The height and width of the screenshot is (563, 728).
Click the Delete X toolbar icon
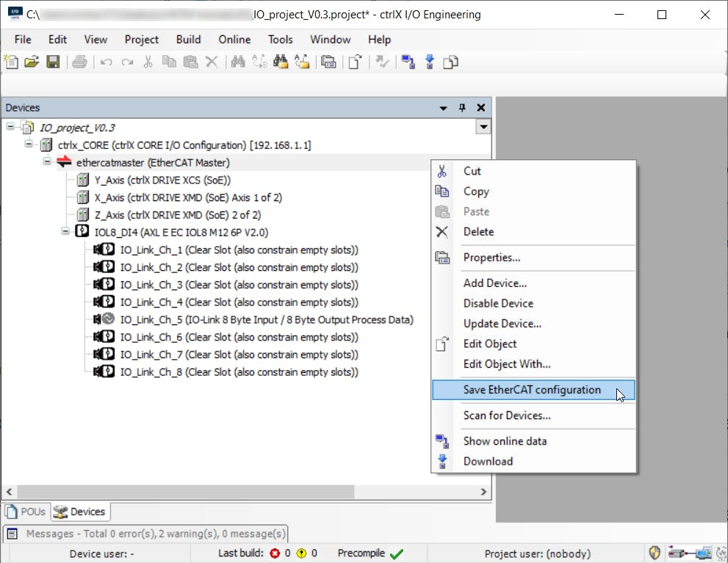pyautogui.click(x=212, y=62)
